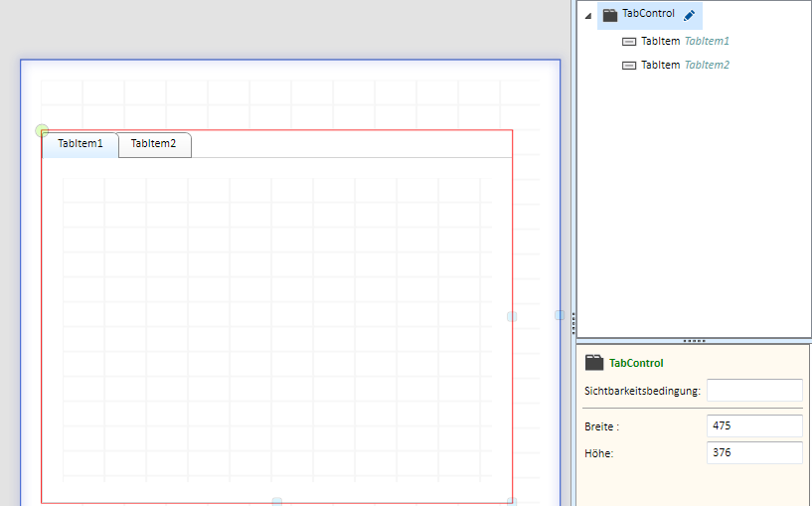812x506 pixels.
Task: Select the TabControl folder icon in tree
Action: pos(610,15)
